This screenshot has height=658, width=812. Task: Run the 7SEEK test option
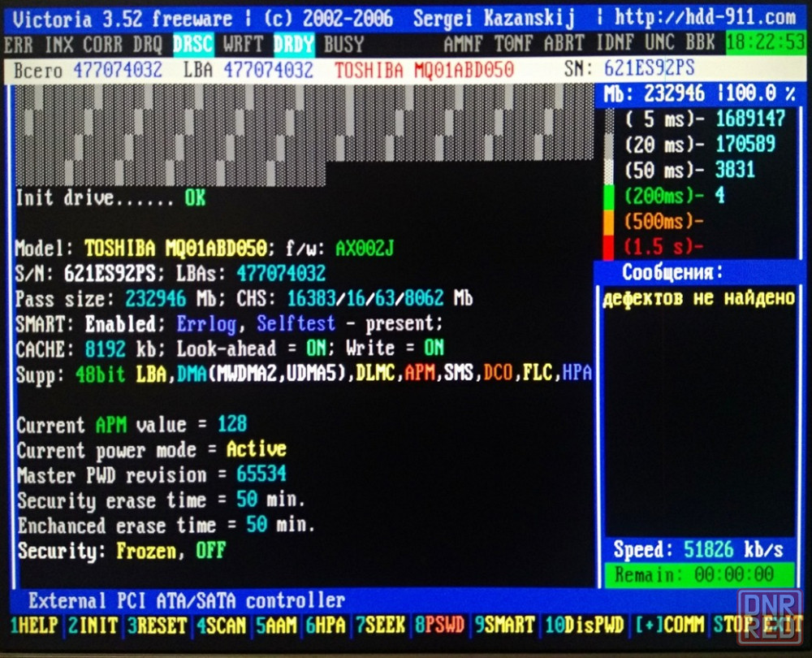click(x=379, y=626)
